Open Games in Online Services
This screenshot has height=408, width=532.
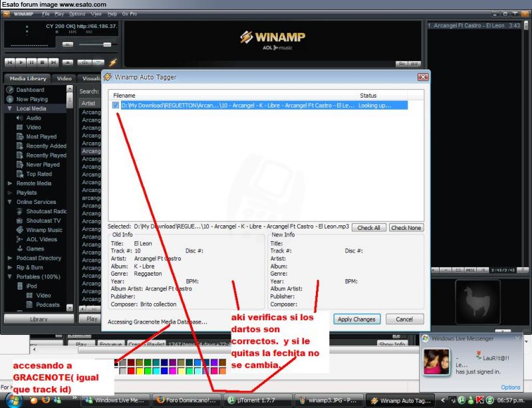35,249
